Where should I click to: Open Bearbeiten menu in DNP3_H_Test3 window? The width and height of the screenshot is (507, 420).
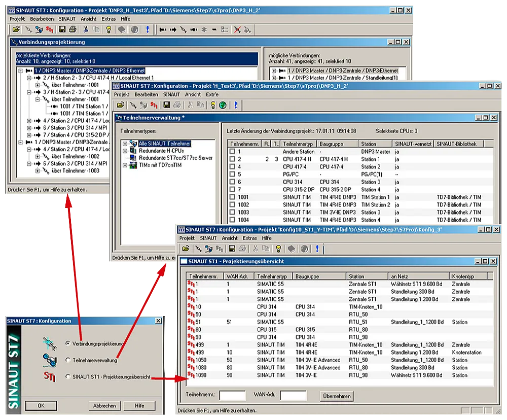coord(42,19)
